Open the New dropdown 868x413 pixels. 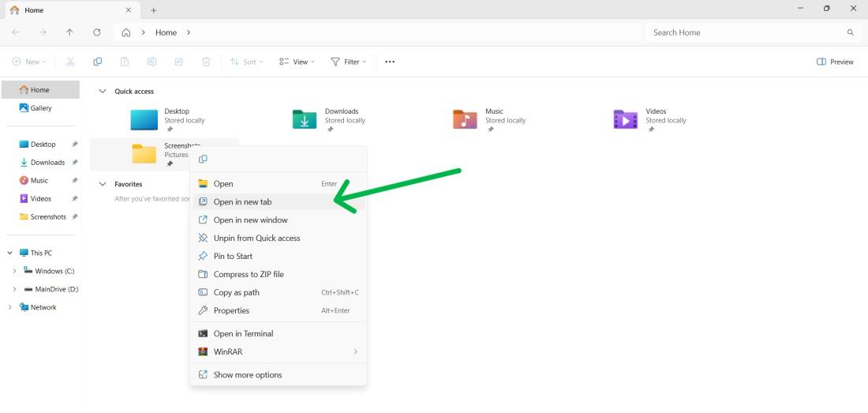click(x=29, y=62)
